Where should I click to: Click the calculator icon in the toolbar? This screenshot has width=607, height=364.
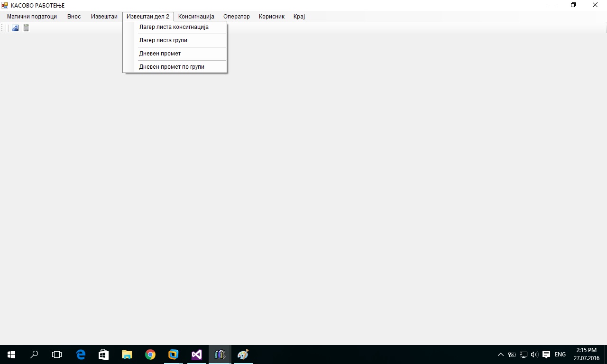26,28
